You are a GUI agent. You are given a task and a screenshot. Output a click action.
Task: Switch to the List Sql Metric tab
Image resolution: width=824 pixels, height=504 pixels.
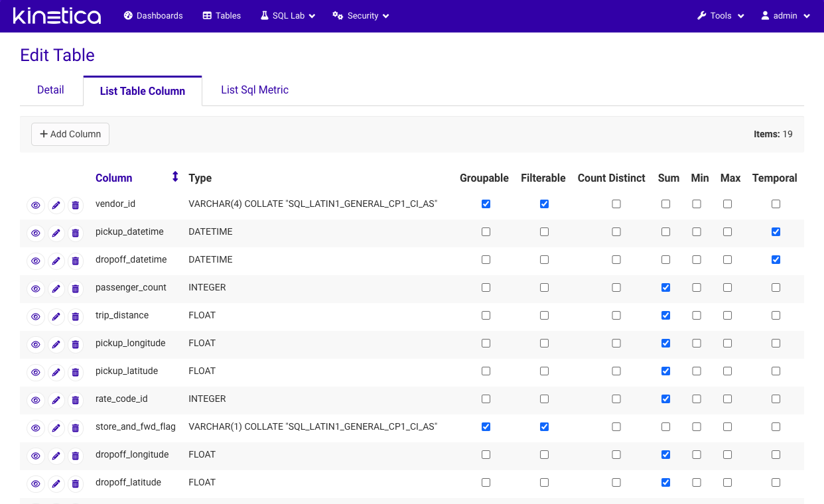click(x=255, y=90)
